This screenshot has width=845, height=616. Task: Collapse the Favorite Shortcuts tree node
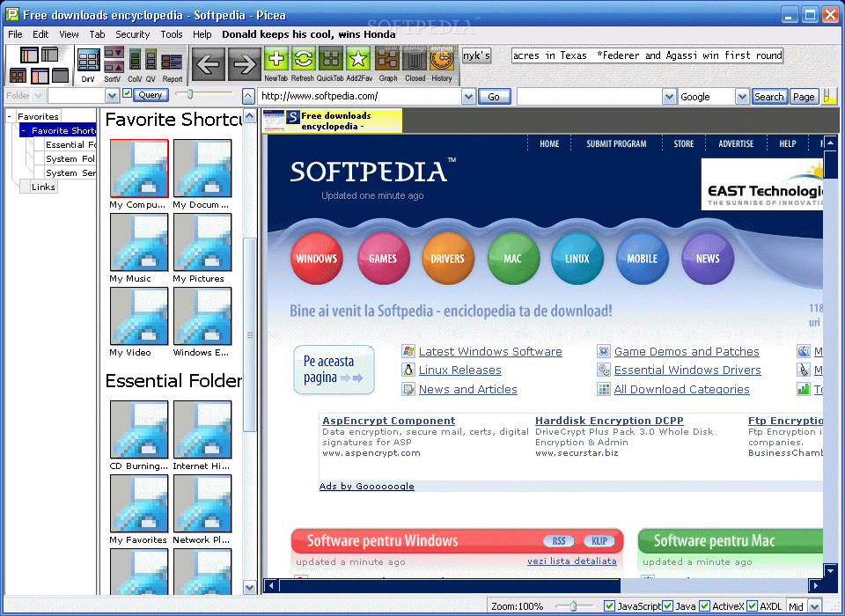point(23,130)
